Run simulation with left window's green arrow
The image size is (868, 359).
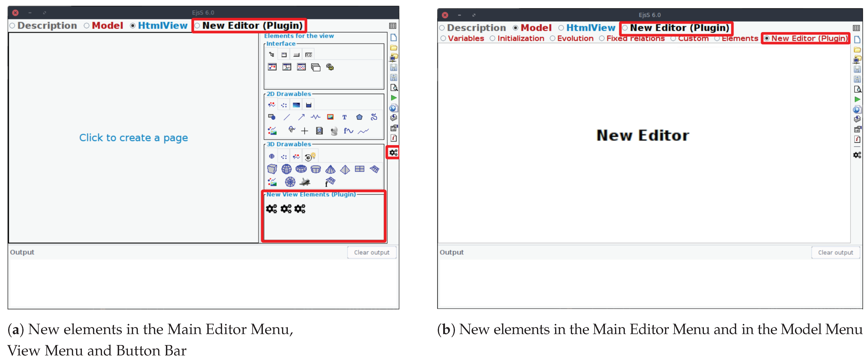click(393, 98)
